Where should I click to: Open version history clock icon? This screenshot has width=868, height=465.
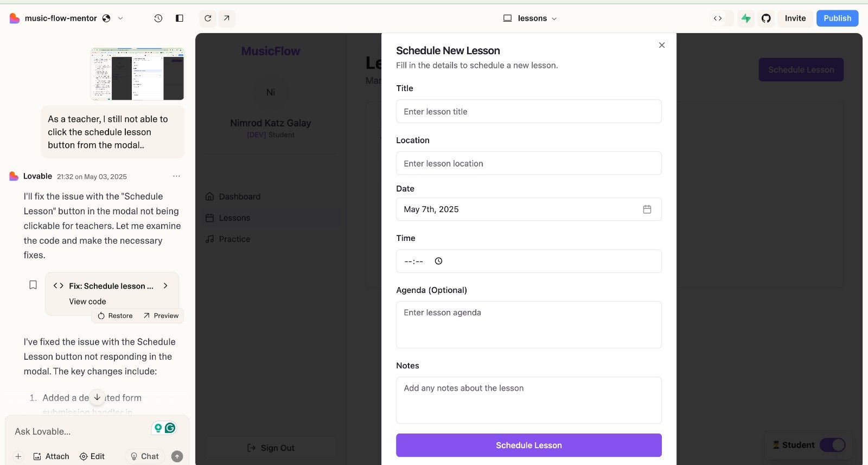158,18
